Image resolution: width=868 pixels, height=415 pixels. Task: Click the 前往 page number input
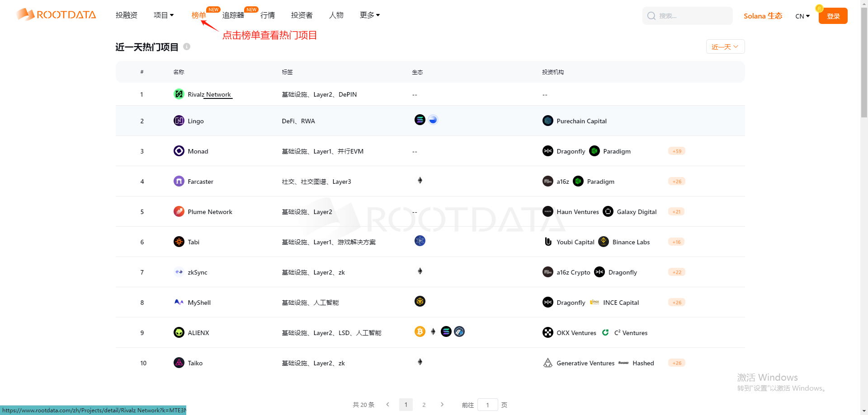pos(487,405)
